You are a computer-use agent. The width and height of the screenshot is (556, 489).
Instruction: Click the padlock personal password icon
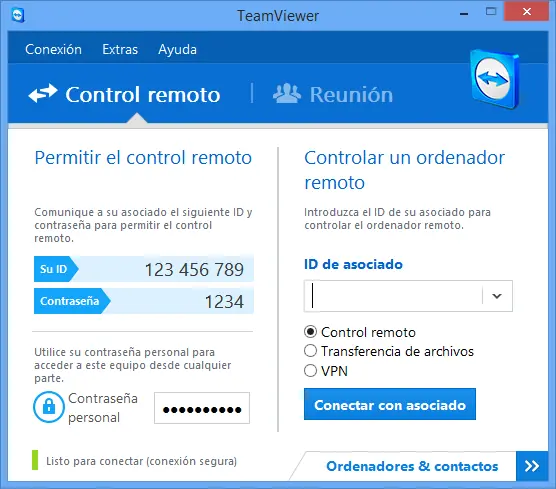coord(49,407)
